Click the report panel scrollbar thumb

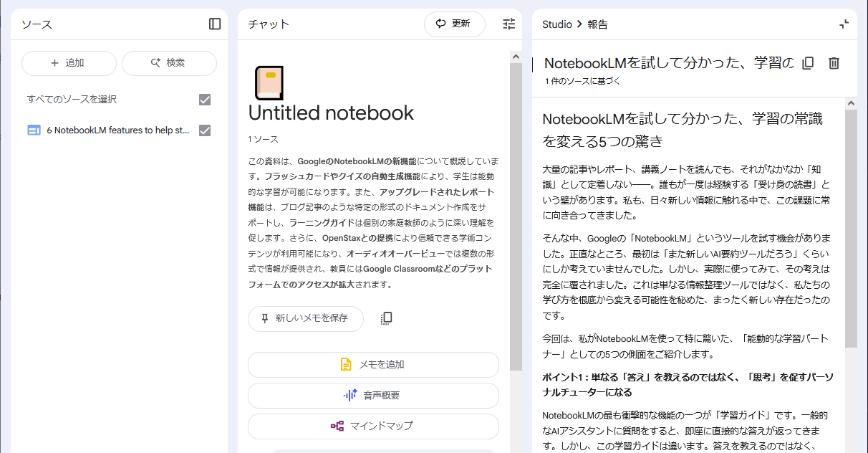pos(852,229)
